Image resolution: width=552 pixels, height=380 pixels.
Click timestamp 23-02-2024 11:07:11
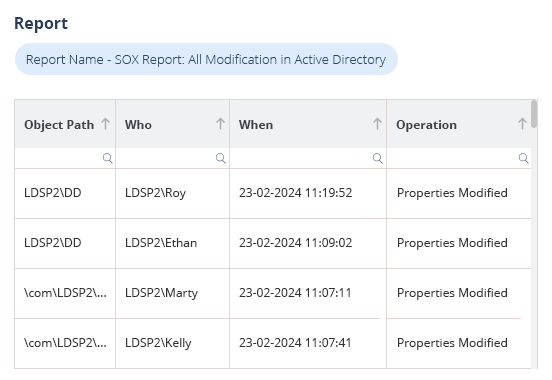pyautogui.click(x=295, y=293)
